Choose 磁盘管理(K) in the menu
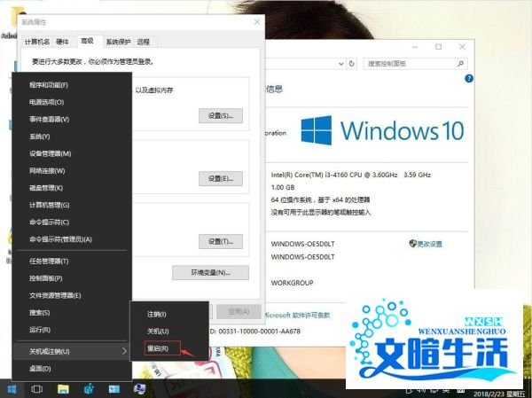The height and width of the screenshot is (398, 532). 72,188
